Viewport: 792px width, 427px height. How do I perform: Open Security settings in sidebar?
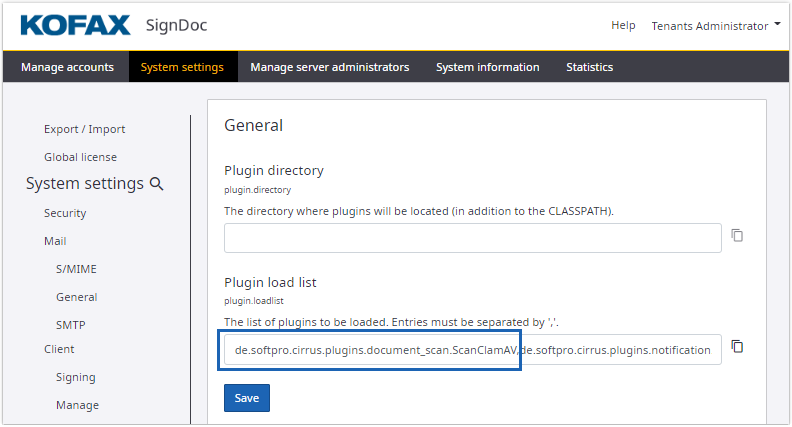65,213
